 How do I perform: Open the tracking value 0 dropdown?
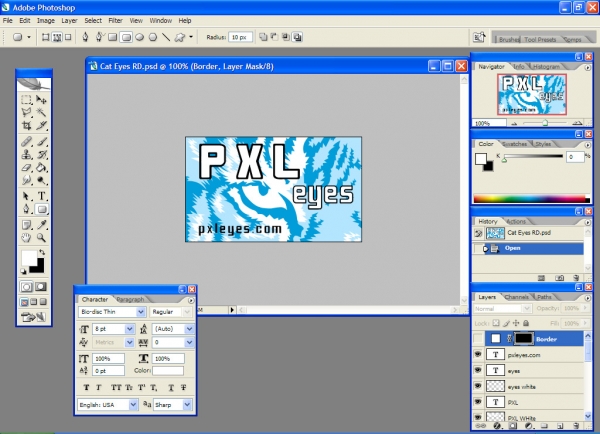click(x=189, y=342)
